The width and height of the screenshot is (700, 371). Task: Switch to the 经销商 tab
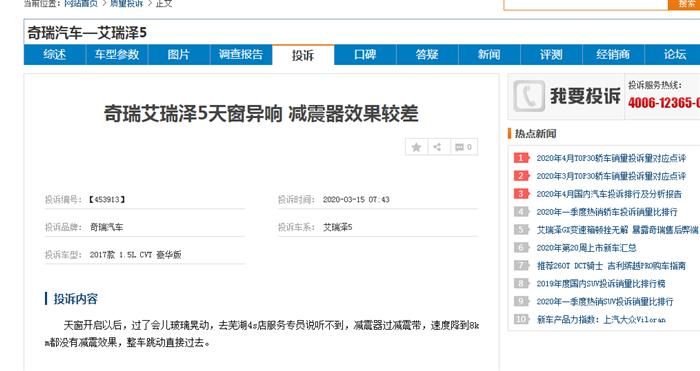(x=613, y=54)
